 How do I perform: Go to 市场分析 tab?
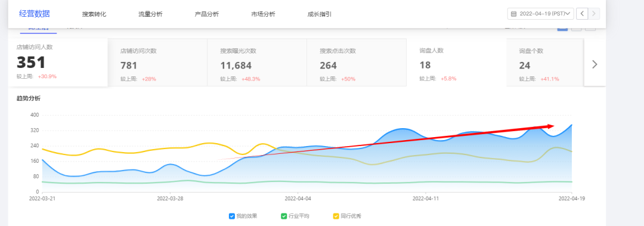(263, 14)
